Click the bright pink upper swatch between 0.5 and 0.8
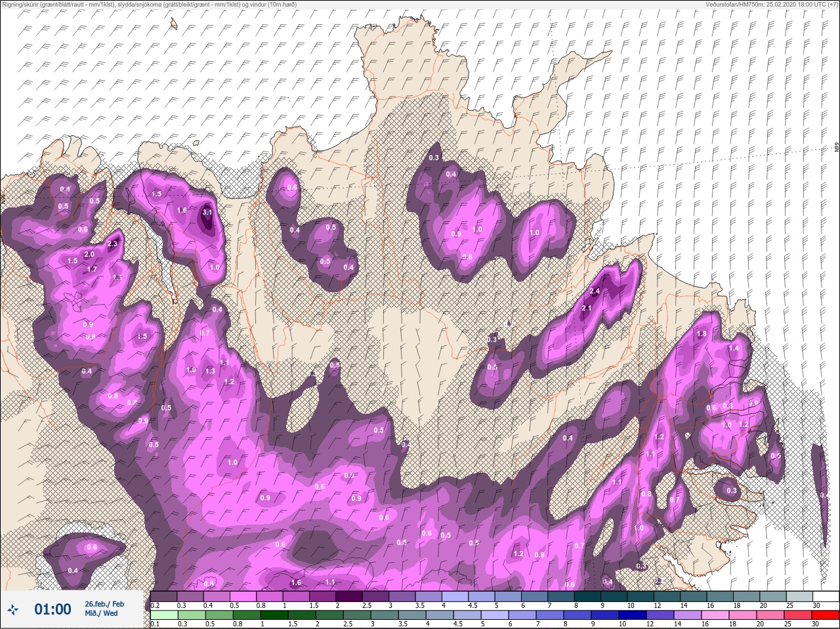This screenshot has width=840, height=629. tap(244, 596)
